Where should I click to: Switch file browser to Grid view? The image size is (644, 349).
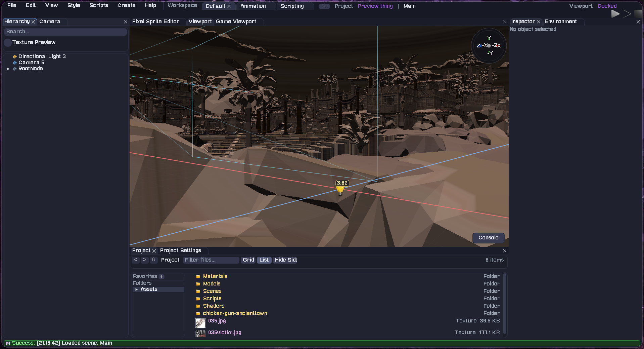(248, 260)
